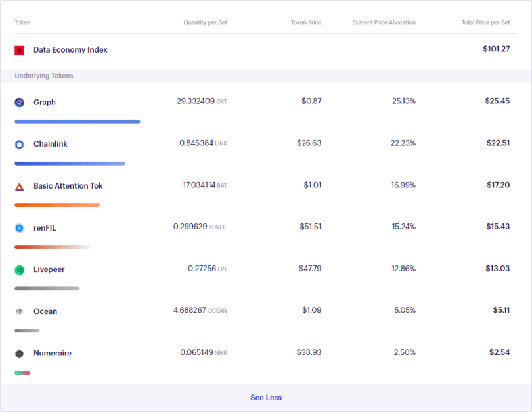The width and height of the screenshot is (532, 412).
Task: Click the $1.01 BAT token price
Action: (313, 185)
